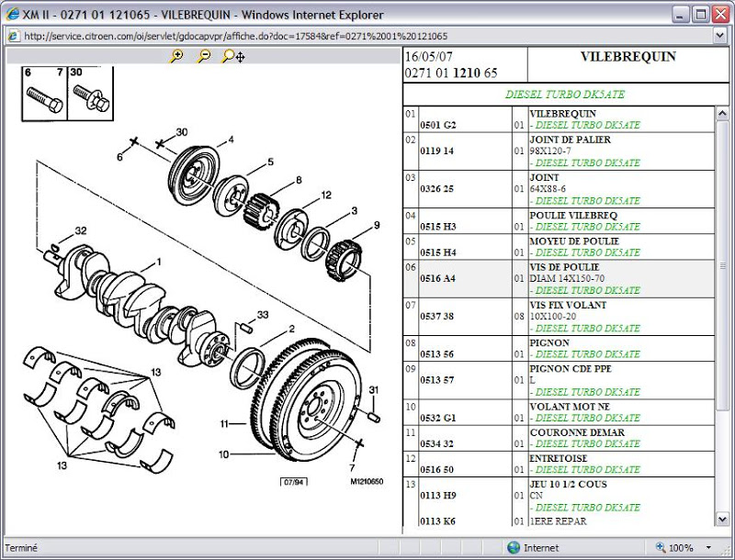The height and width of the screenshot is (560, 735).
Task: Click drawing reference M1210650
Action: (x=367, y=481)
